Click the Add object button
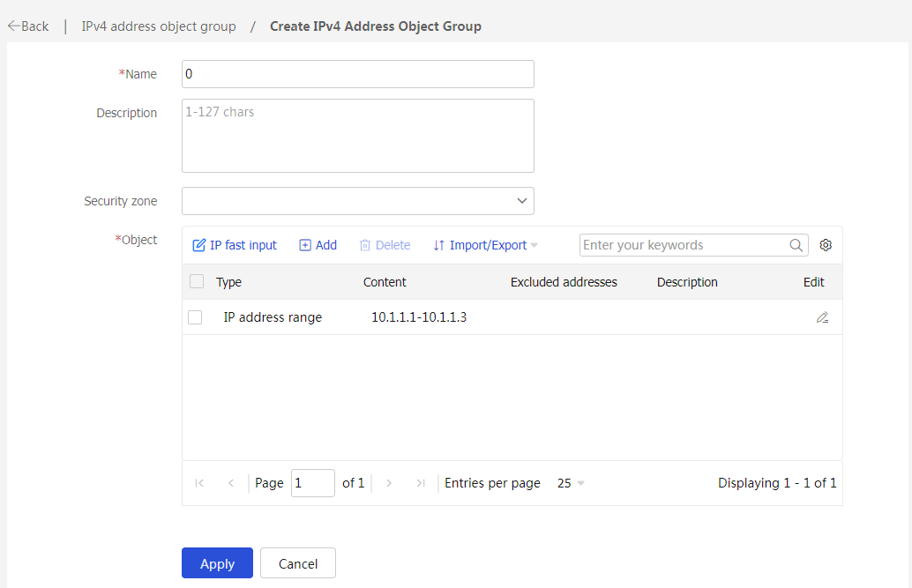This screenshot has width=912, height=588. pyautogui.click(x=318, y=245)
